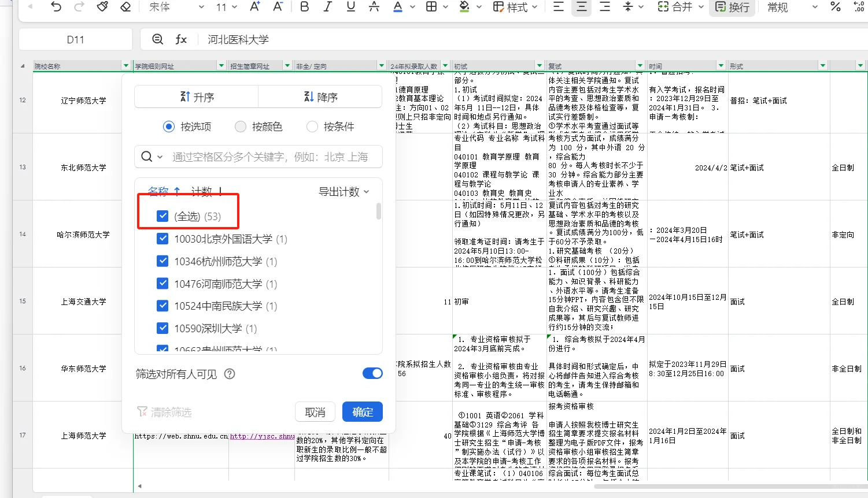Select the 按颜色 radio option
Image resolution: width=868 pixels, height=498 pixels.
coord(241,127)
